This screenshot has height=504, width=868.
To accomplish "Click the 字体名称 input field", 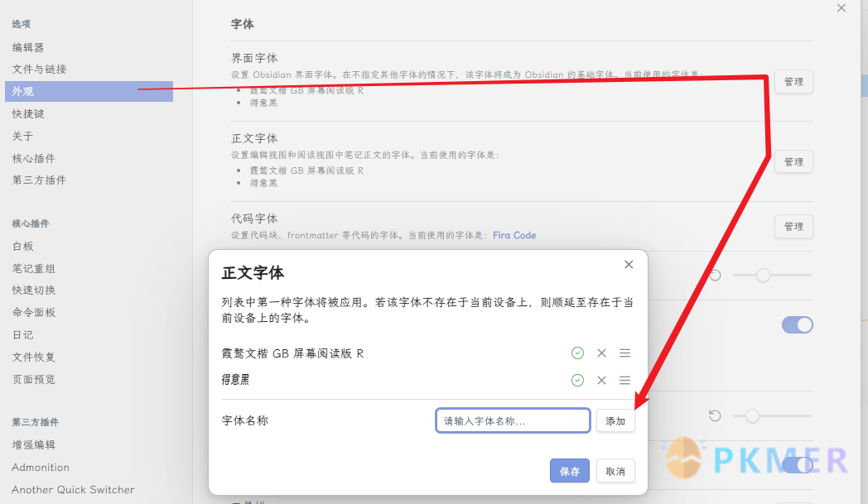I will (x=514, y=421).
